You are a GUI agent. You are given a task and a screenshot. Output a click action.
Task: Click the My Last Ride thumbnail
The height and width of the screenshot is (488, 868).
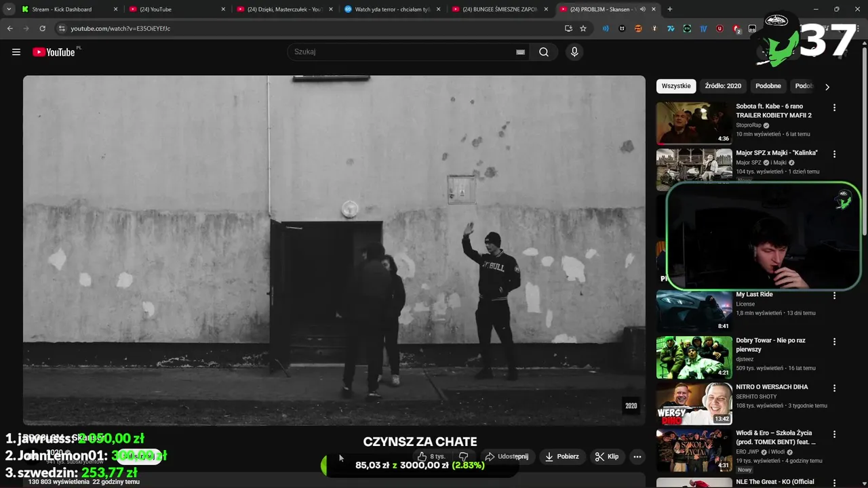694,311
